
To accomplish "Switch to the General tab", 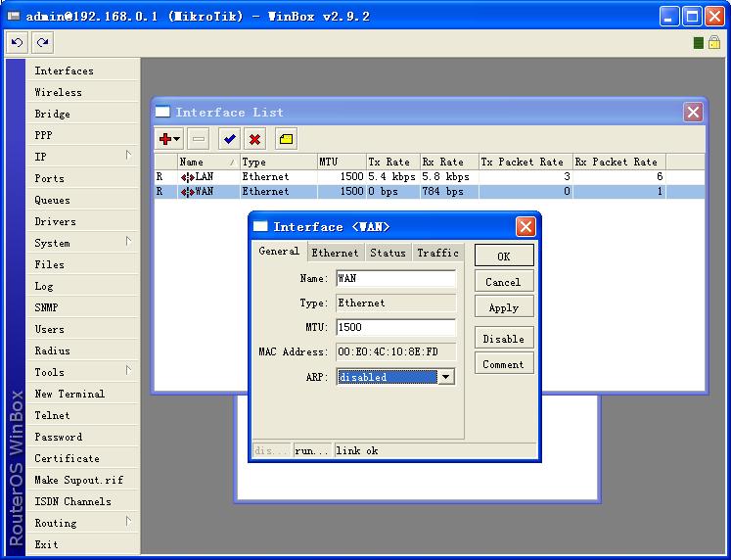I will (x=279, y=252).
